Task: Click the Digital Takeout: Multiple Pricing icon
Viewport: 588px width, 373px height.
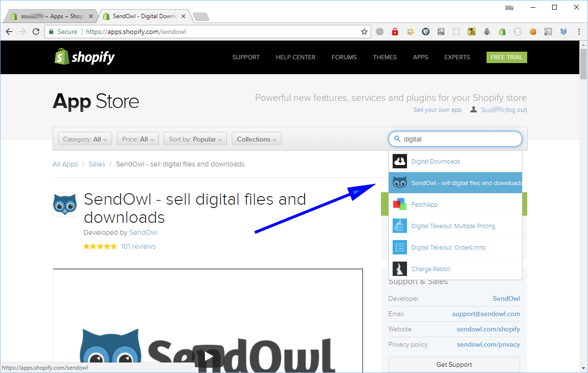Action: coord(400,226)
